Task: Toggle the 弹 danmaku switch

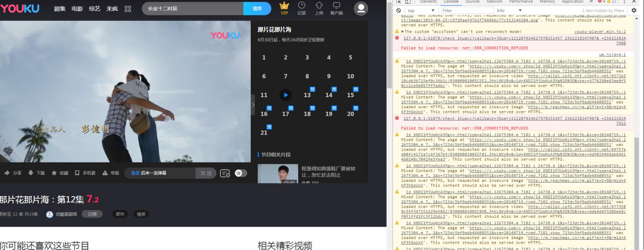Action: (x=241, y=173)
